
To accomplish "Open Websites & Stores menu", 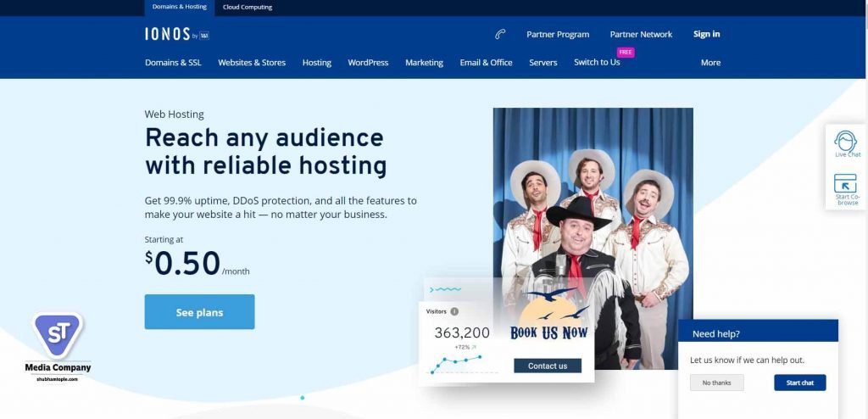I will pyautogui.click(x=252, y=63).
